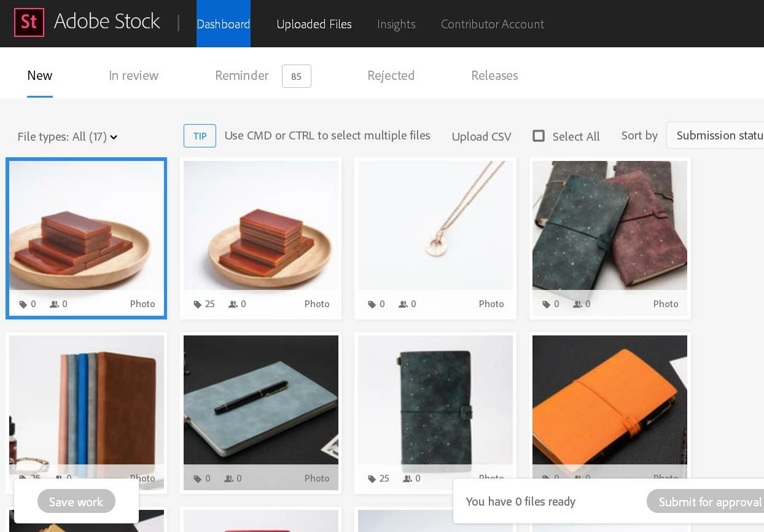Click release icon on two starry notebooks photo
Viewport: 764px width, 532px height.
pos(578,304)
